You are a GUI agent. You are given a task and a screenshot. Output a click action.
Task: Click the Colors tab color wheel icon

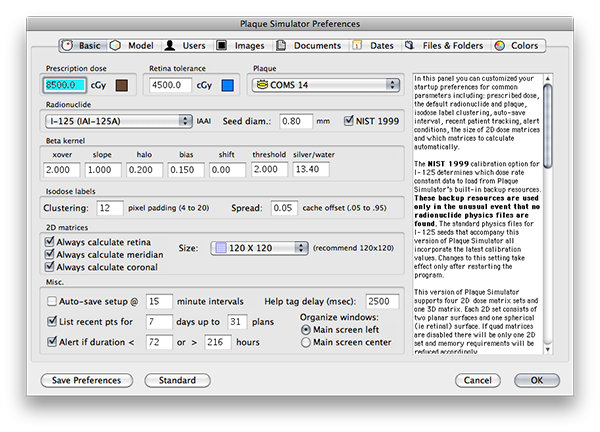click(x=499, y=46)
